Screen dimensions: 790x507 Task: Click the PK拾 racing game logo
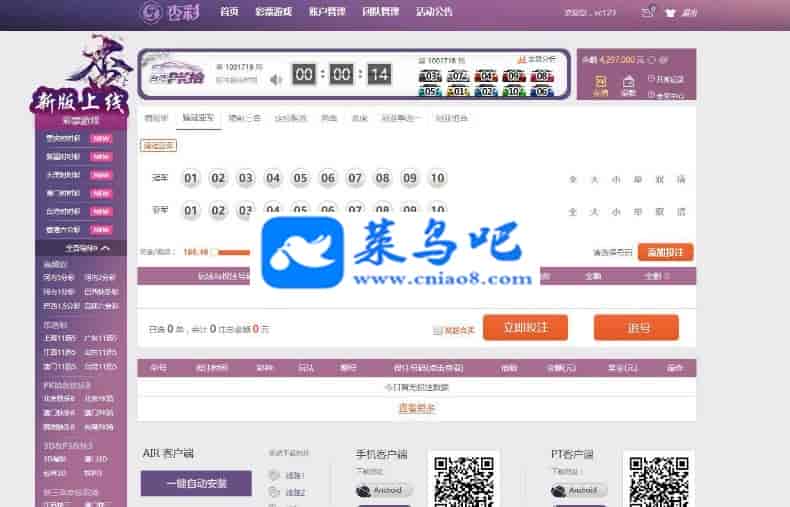[177, 75]
